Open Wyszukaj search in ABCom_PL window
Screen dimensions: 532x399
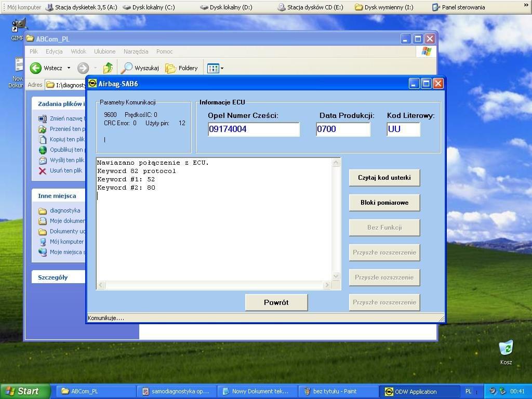tap(140, 68)
